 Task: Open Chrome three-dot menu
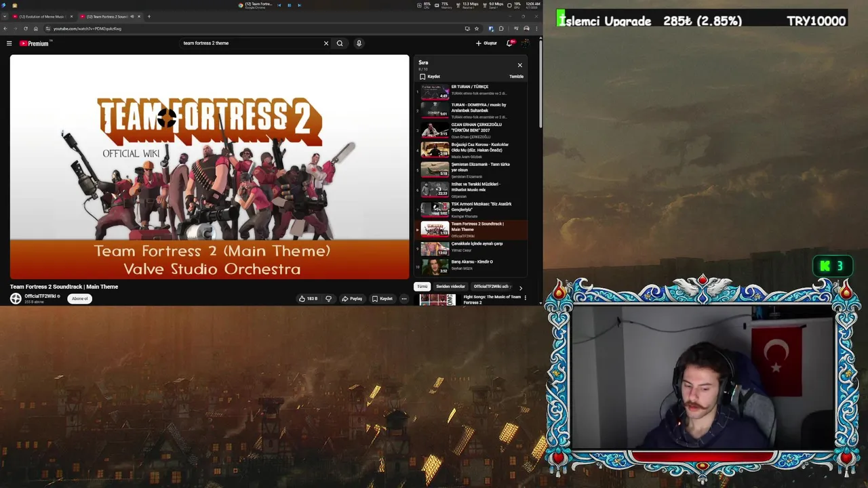536,28
